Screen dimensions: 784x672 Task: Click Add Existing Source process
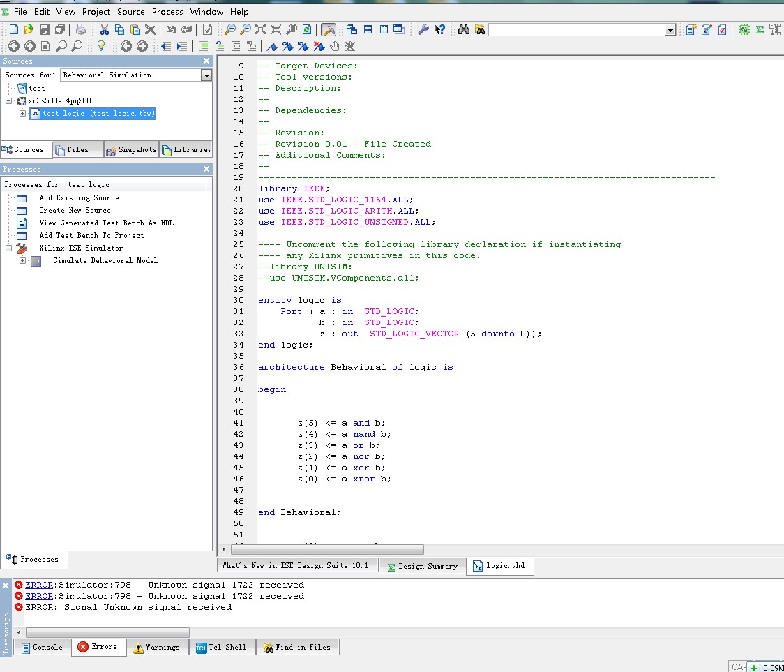tap(79, 197)
